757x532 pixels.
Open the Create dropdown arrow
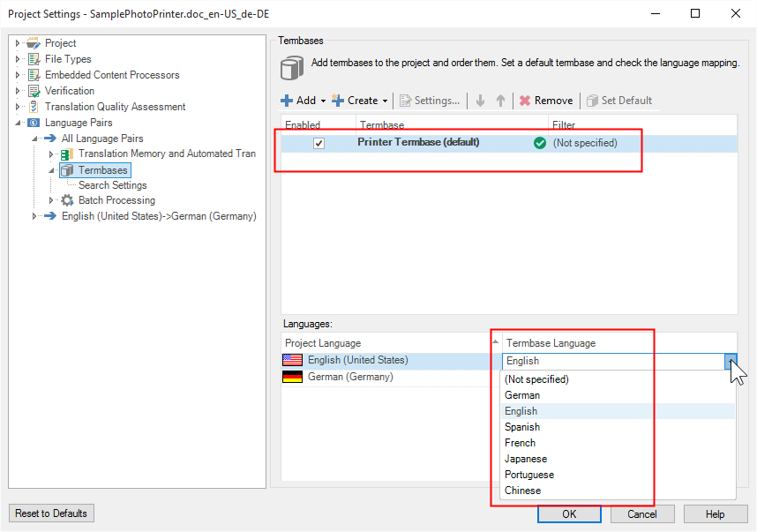[385, 101]
